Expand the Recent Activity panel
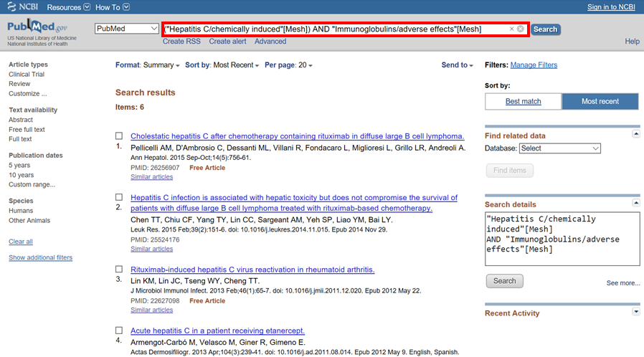Screen dimensions: 644x357 (636, 311)
